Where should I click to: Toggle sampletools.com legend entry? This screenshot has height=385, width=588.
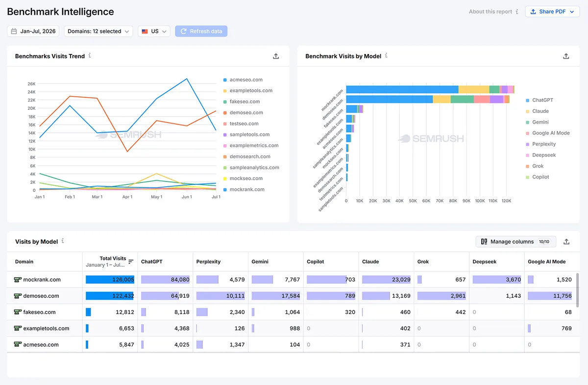(246, 134)
